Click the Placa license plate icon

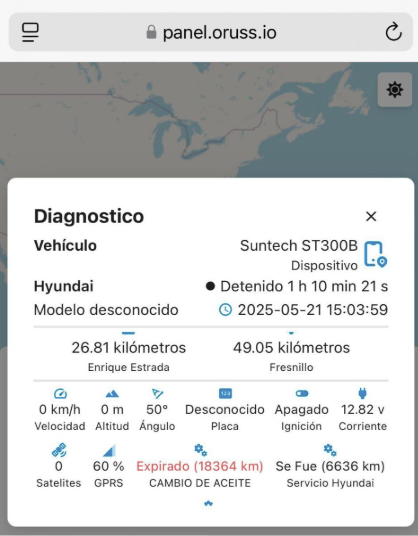click(225, 393)
